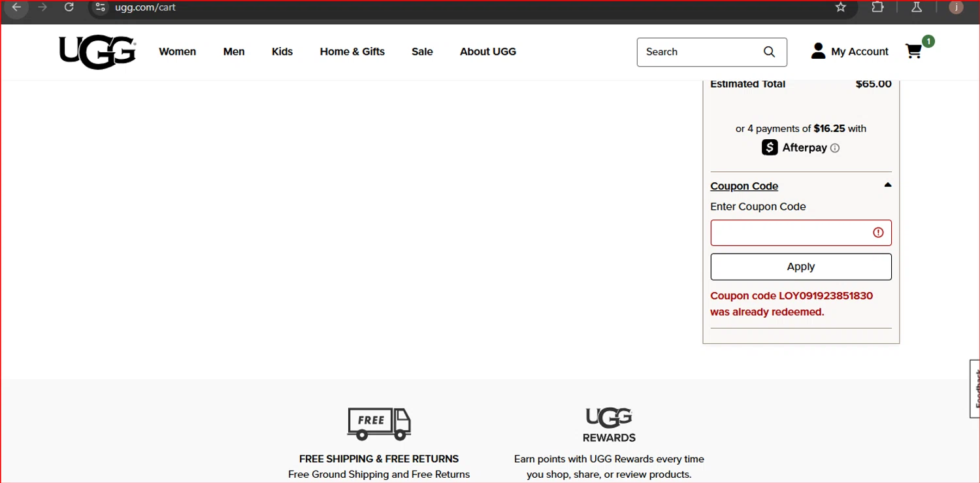980x483 pixels.
Task: Open the Kids menu
Action: 282,52
